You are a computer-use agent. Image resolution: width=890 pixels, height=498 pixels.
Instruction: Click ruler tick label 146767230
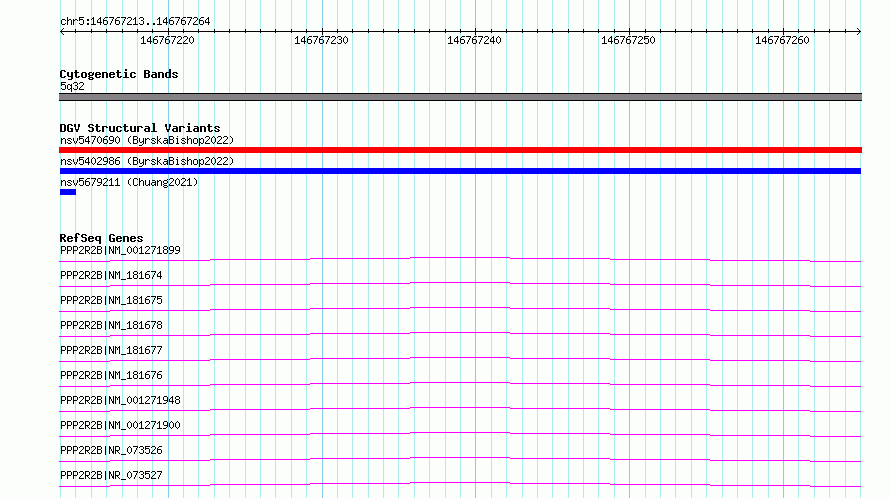(x=321, y=40)
